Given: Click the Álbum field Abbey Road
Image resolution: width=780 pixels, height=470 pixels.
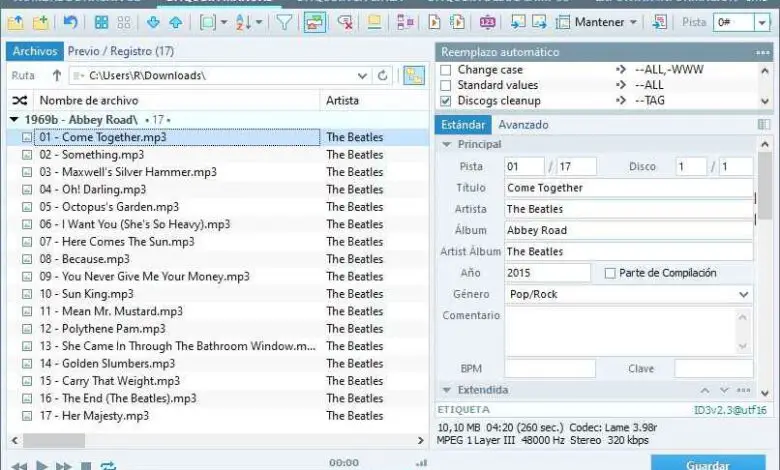Looking at the screenshot, I should (x=629, y=230).
